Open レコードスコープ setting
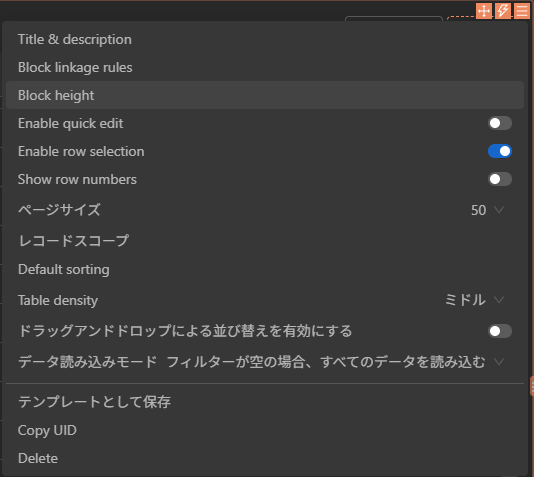Image resolution: width=534 pixels, height=477 pixels. (x=265, y=241)
